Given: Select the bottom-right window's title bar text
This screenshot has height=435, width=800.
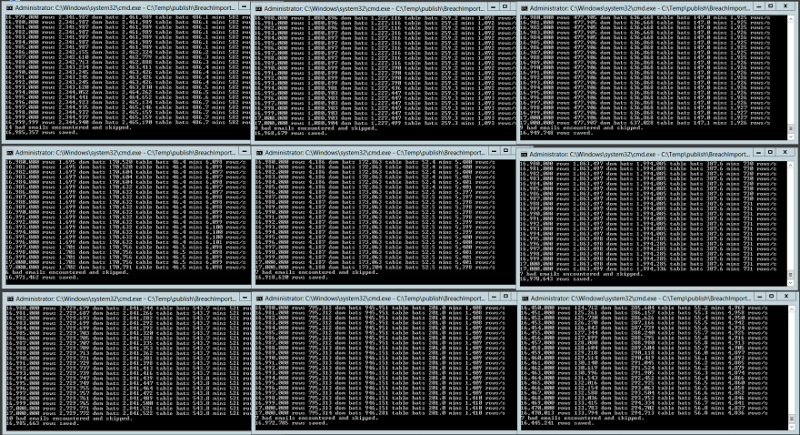Looking at the screenshot, I should coord(641,298).
